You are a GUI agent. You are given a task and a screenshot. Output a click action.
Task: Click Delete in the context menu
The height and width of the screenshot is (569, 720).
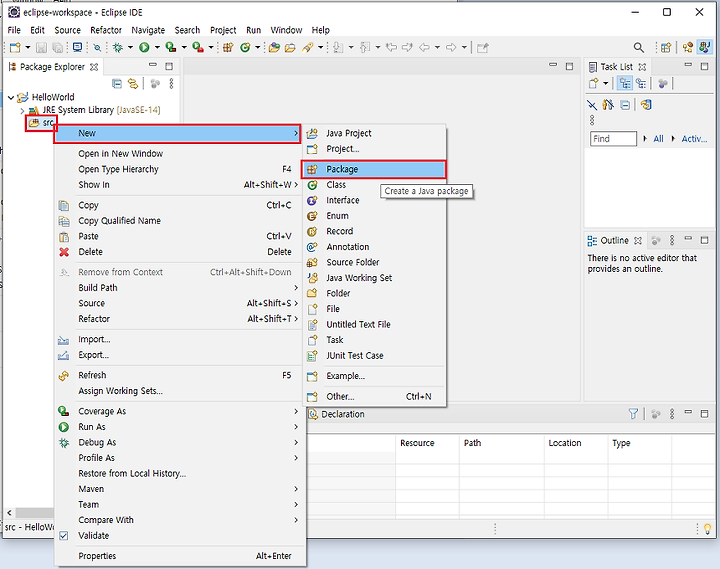click(x=180, y=252)
